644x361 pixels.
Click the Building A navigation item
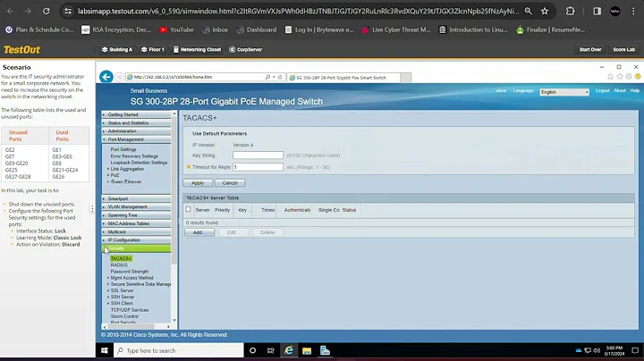pos(117,50)
